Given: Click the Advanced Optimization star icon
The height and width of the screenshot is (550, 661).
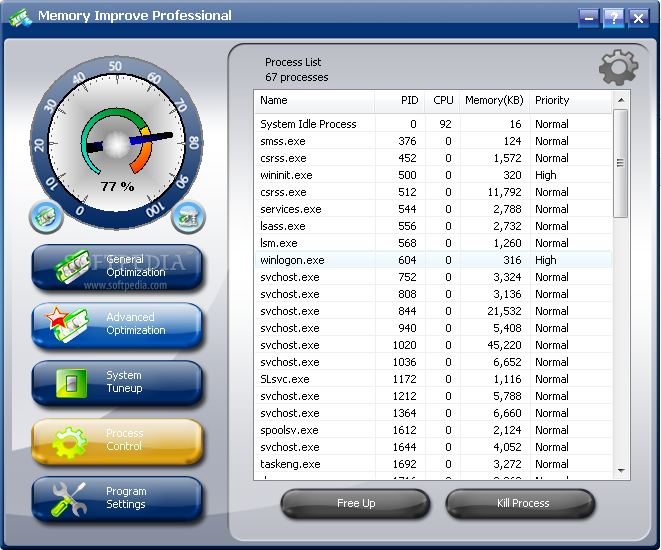Looking at the screenshot, I should coord(67,324).
